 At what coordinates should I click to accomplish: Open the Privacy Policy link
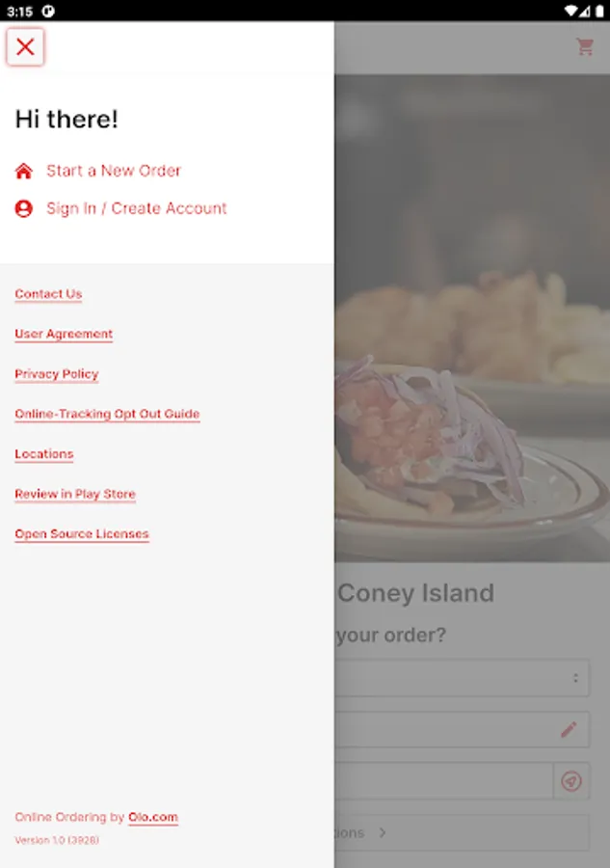point(57,374)
